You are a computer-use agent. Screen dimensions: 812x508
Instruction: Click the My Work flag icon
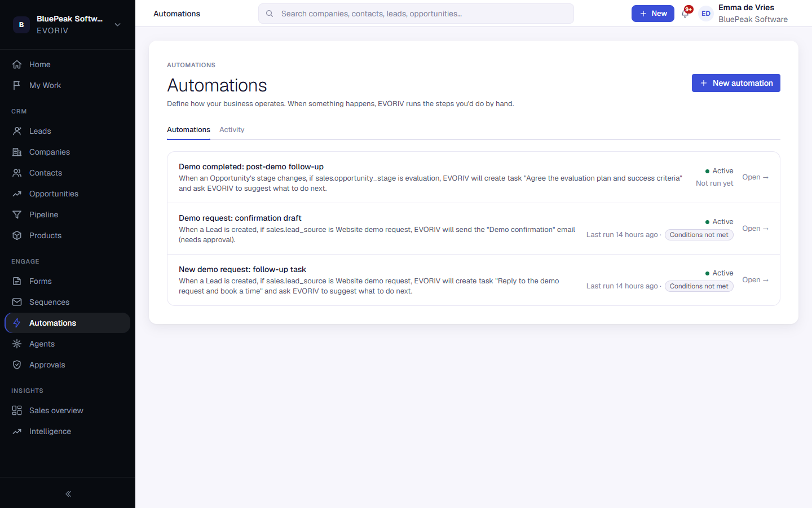point(17,85)
